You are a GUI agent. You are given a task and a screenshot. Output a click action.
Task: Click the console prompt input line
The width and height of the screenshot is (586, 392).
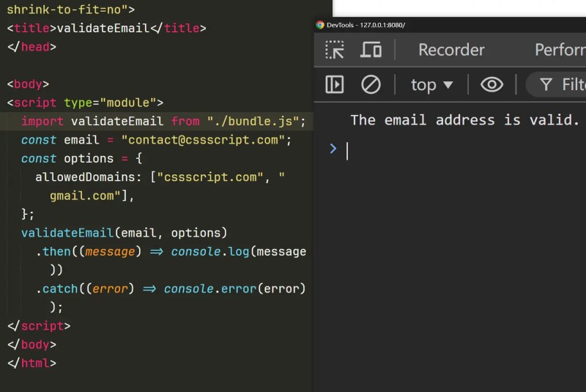[464, 151]
